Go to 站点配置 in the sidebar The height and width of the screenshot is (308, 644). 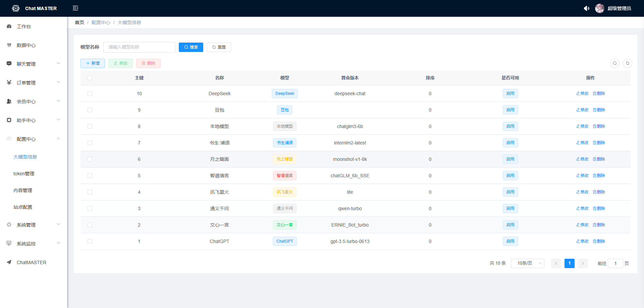tap(23, 207)
